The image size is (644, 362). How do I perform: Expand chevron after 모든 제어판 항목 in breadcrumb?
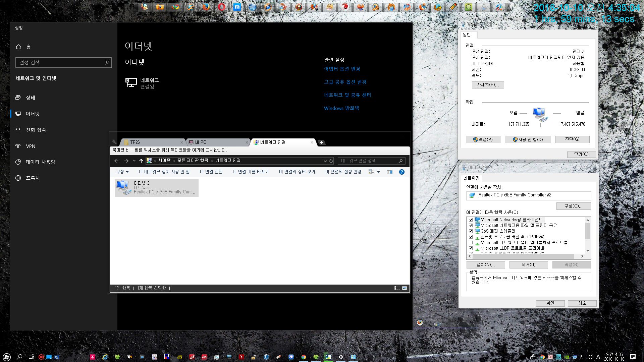pyautogui.click(x=212, y=161)
